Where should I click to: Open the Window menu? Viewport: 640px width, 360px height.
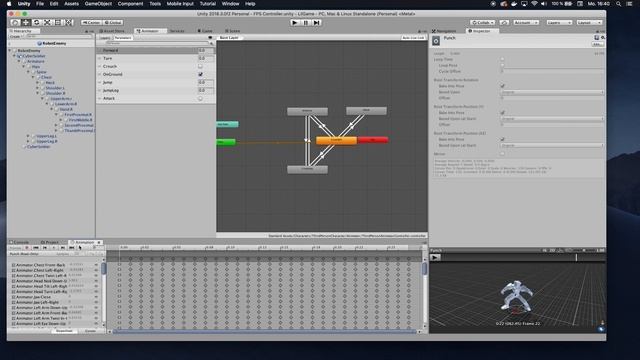[x=230, y=4]
